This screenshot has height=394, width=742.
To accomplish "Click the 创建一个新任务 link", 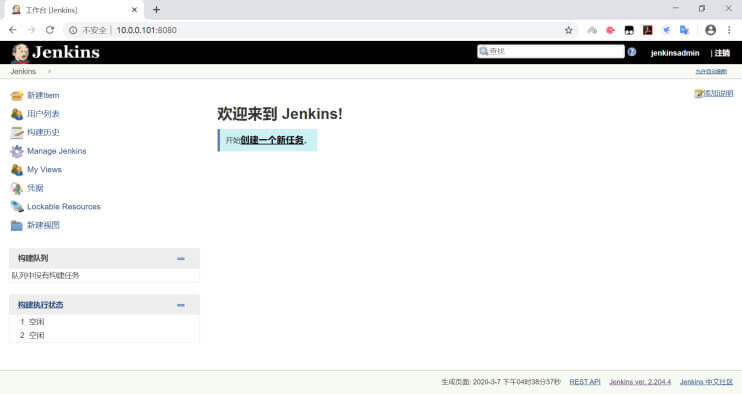I will click(x=272, y=140).
